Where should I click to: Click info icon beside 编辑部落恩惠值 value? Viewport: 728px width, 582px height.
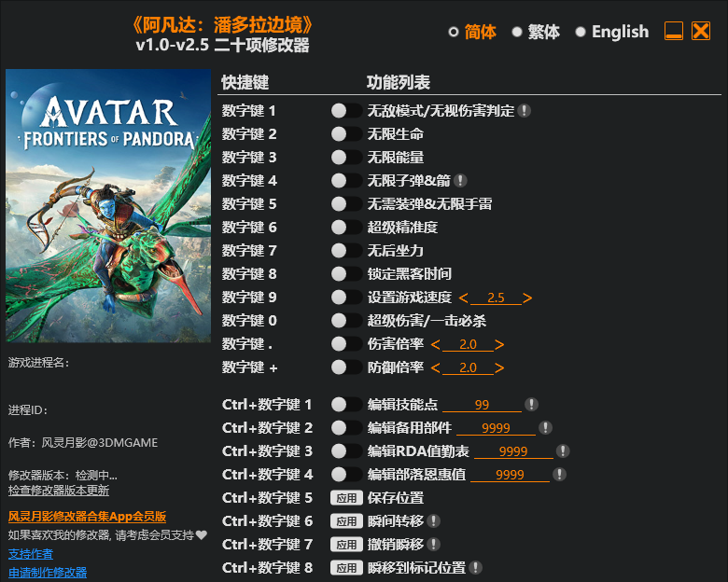point(559,474)
